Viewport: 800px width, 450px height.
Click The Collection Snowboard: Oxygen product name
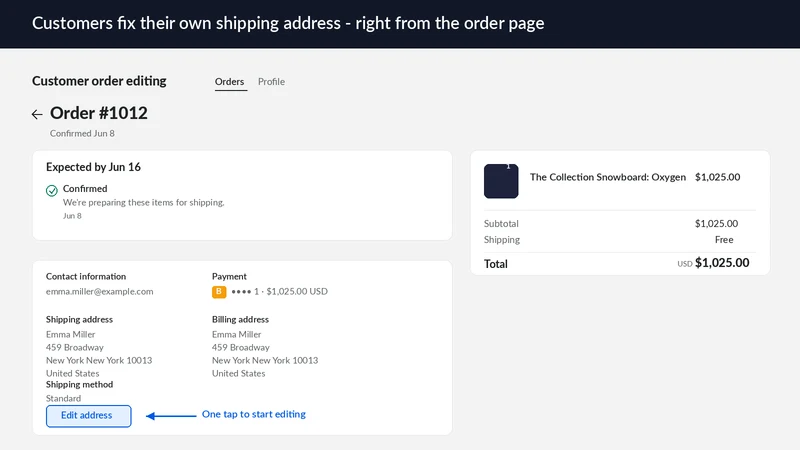click(x=608, y=177)
